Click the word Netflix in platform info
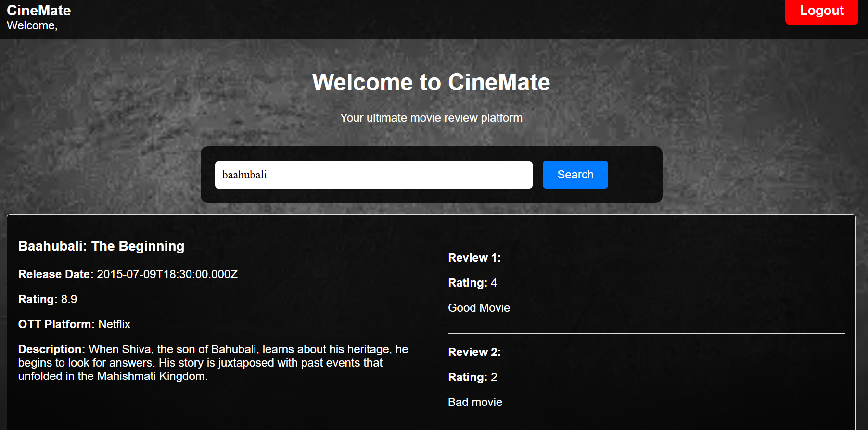The image size is (868, 430). tap(114, 324)
